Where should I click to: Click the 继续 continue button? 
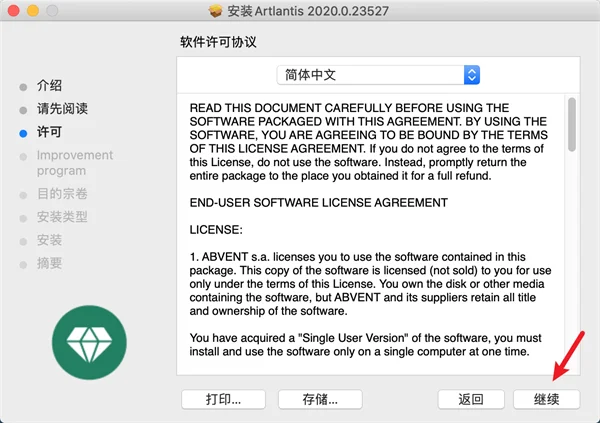546,399
